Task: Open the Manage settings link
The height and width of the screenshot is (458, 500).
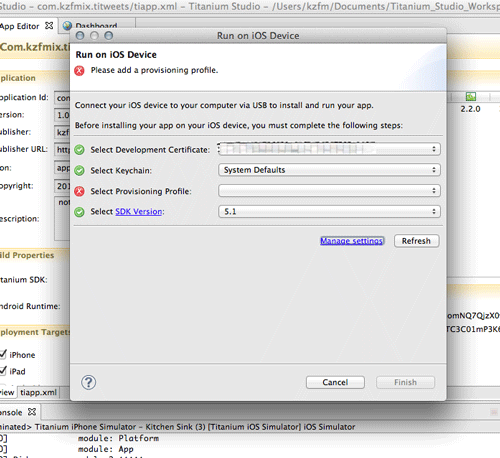Action: [352, 241]
